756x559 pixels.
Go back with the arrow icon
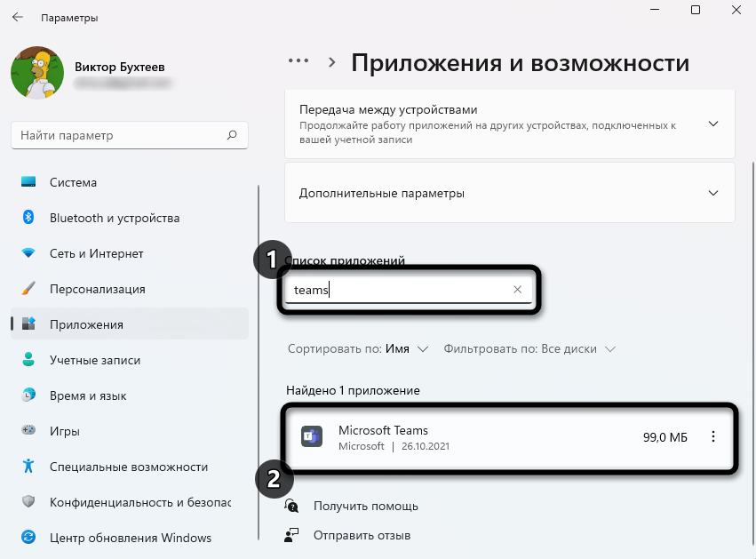click(x=18, y=18)
